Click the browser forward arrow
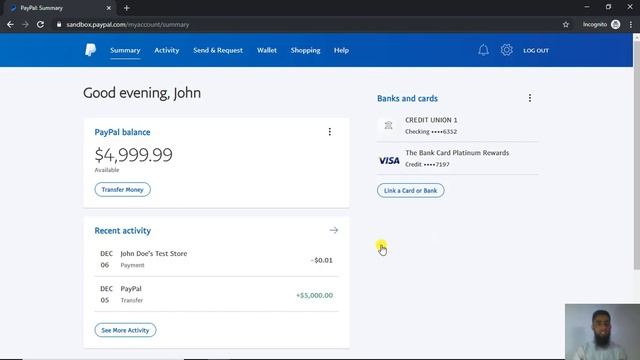The image size is (640, 360). (x=25, y=24)
